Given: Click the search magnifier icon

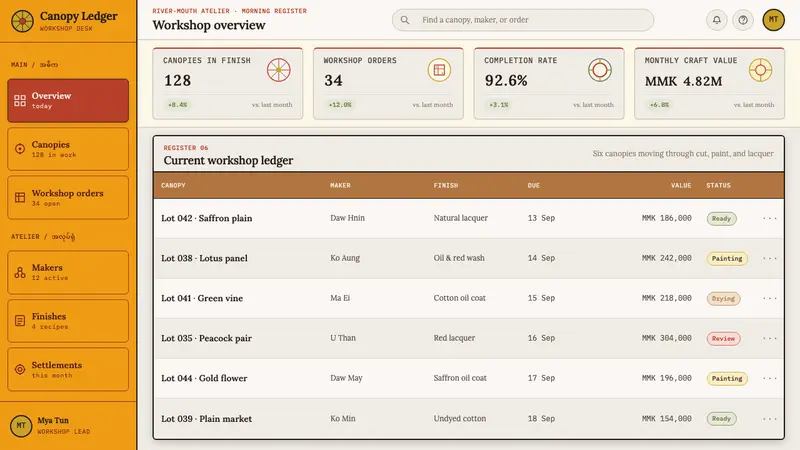Looking at the screenshot, I should (x=405, y=20).
